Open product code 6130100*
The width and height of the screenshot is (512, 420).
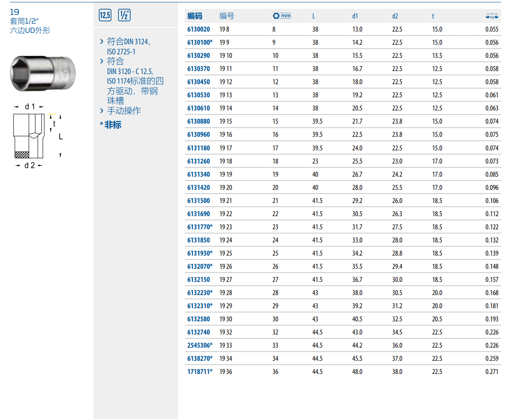click(200, 43)
